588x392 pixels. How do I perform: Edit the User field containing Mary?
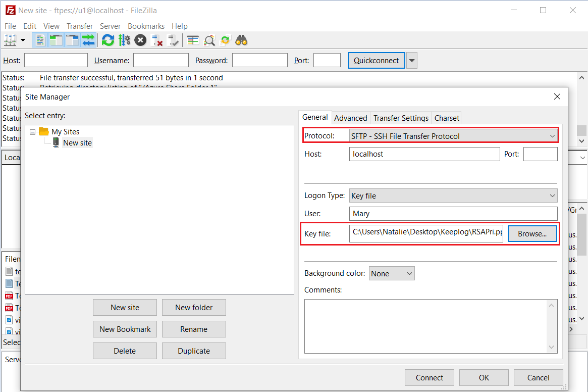click(453, 214)
